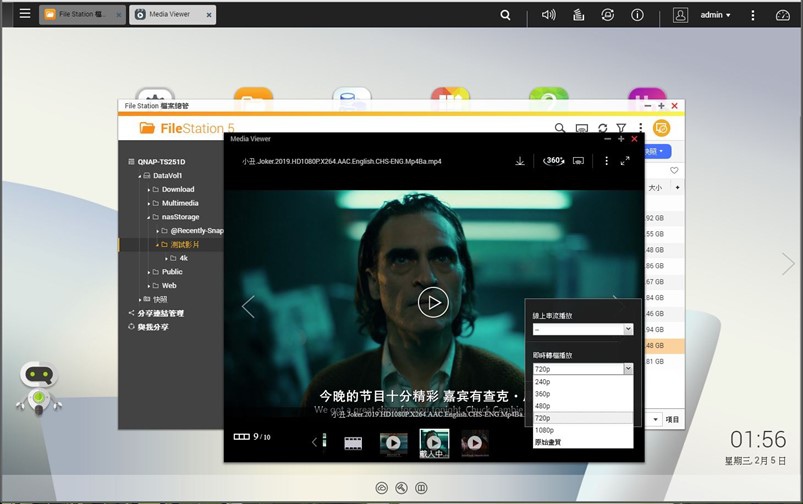Screen dimensions: 803x504
Task: Click the first bottom desktop dock icon
Action: coord(382,488)
